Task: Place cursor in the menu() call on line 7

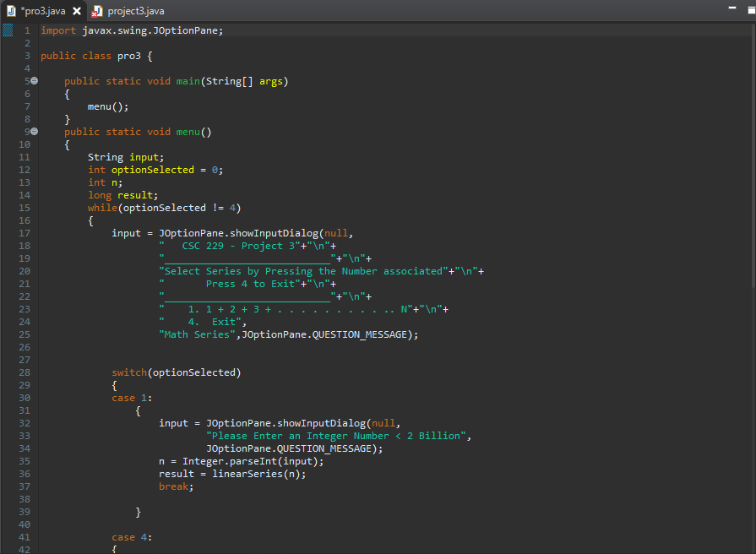Action: pyautogui.click(x=101, y=106)
